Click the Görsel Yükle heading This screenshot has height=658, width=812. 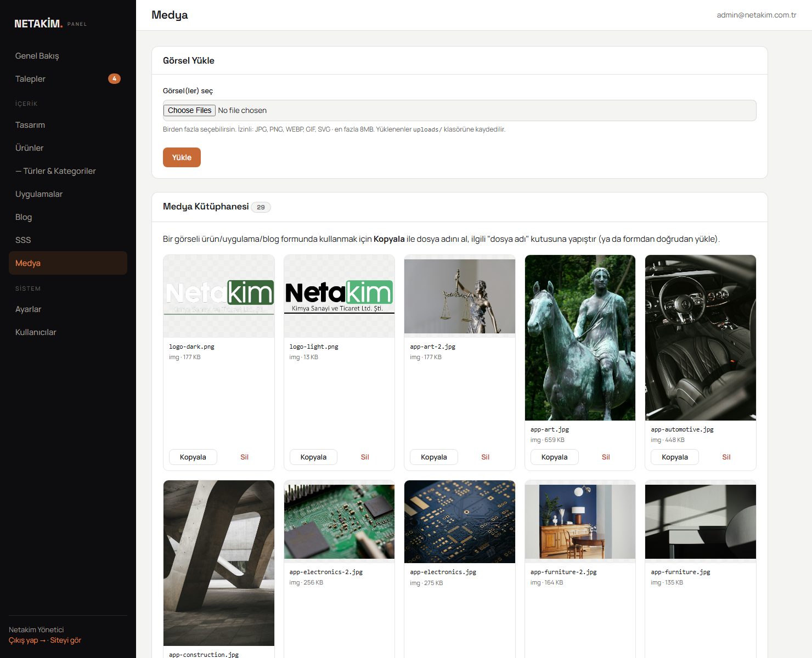point(189,60)
